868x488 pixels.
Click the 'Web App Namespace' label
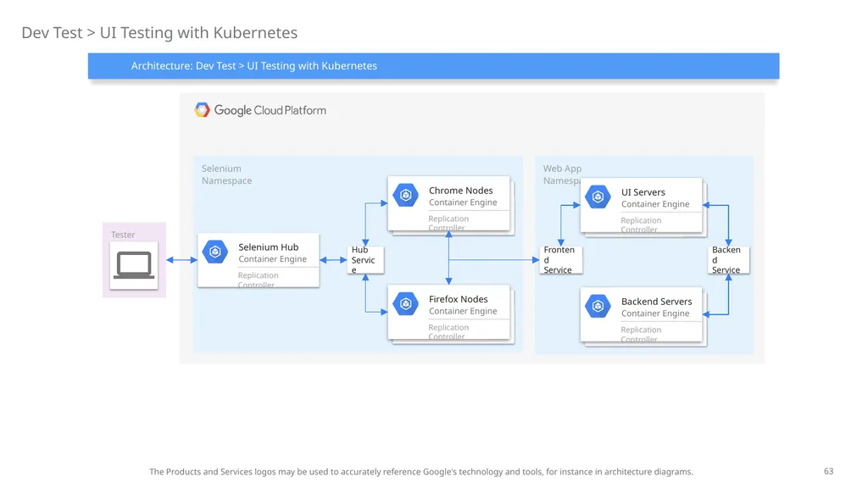click(x=562, y=175)
